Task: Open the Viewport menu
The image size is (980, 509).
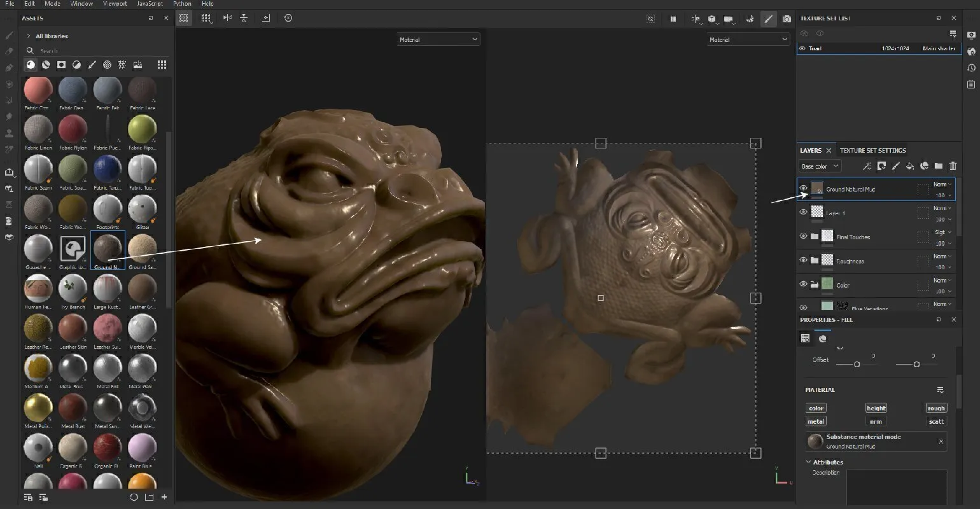Action: click(115, 4)
